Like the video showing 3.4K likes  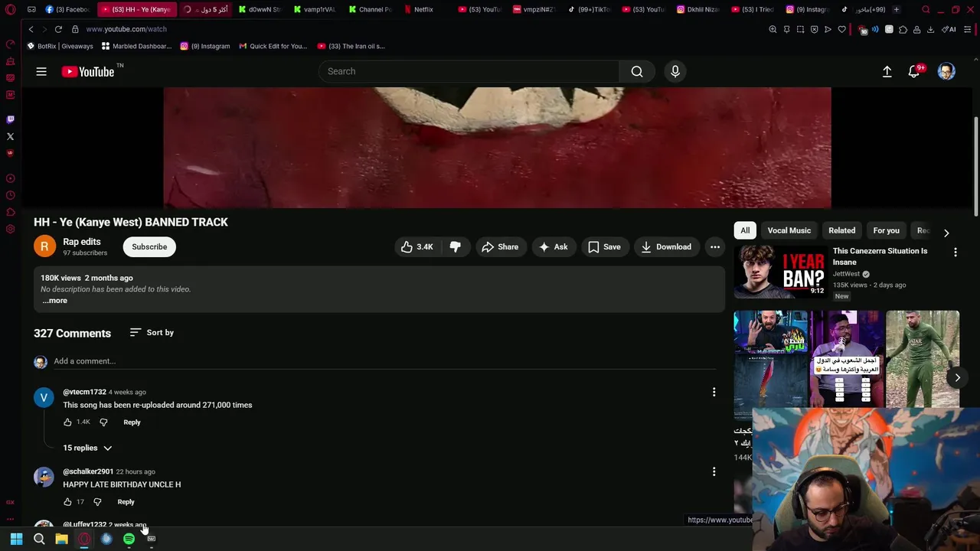417,246
